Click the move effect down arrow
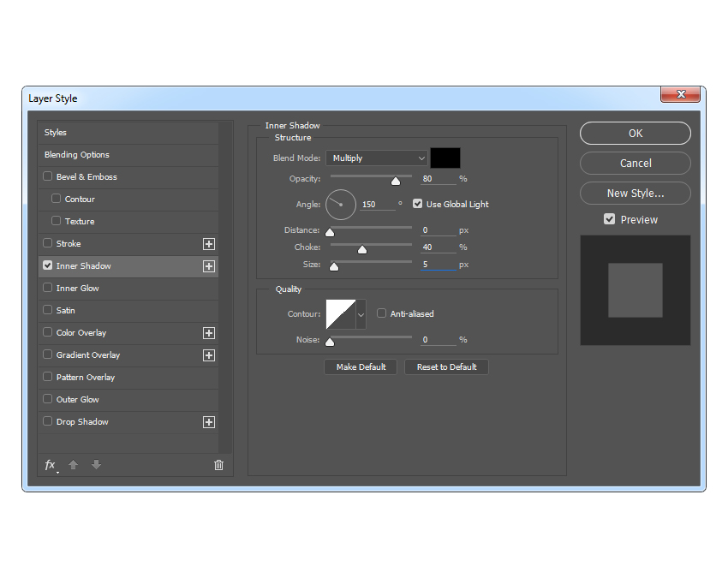This screenshot has width=728, height=578. 96,465
